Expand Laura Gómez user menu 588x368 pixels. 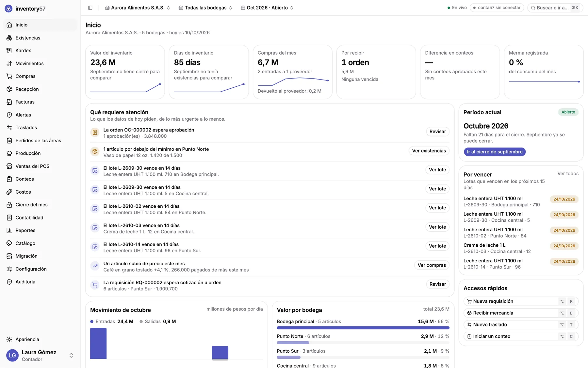[40, 355]
